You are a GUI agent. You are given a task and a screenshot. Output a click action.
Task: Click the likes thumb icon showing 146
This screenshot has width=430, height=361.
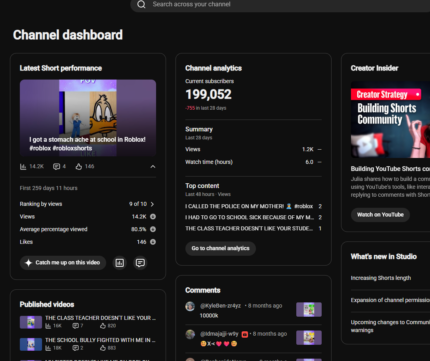click(79, 166)
